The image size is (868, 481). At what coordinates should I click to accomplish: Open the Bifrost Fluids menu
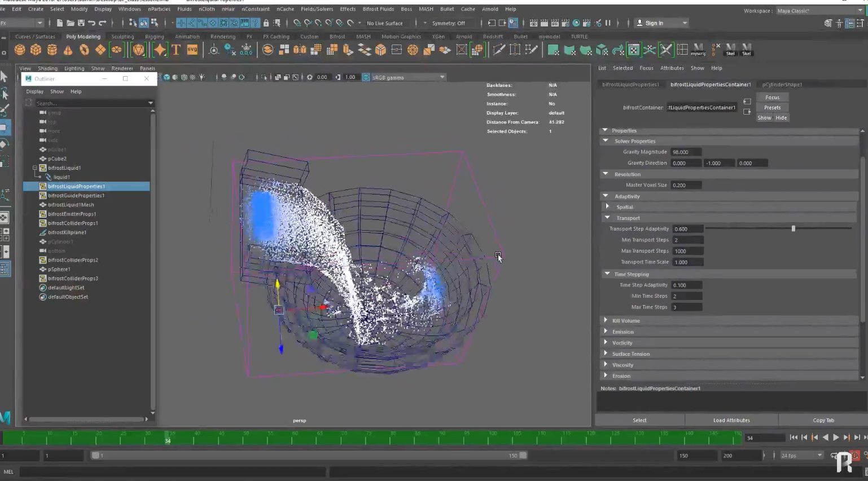pos(378,9)
